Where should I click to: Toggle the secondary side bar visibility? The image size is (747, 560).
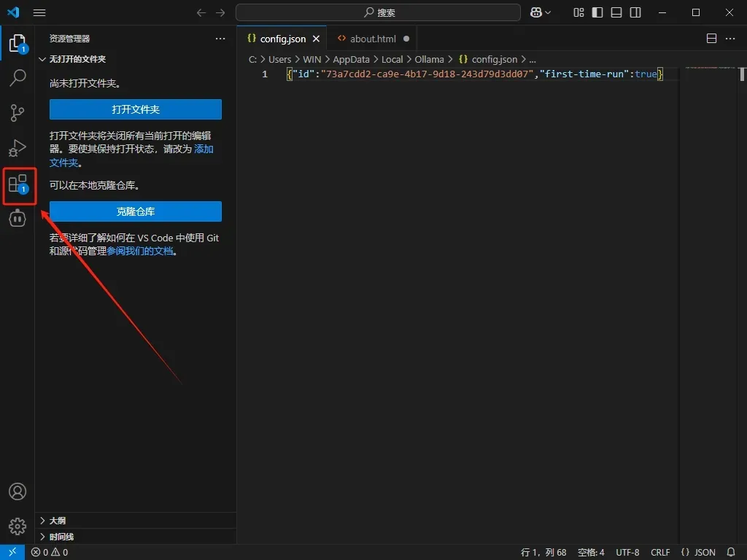pyautogui.click(x=635, y=13)
